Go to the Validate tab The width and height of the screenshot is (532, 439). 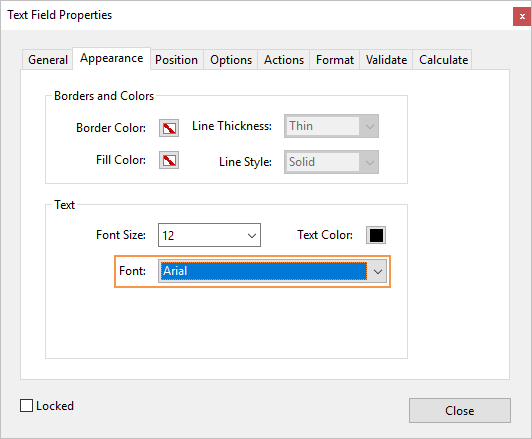[386, 60]
